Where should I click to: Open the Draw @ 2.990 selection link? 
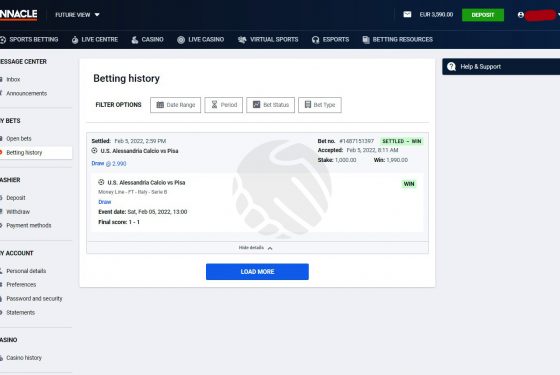[x=109, y=164]
